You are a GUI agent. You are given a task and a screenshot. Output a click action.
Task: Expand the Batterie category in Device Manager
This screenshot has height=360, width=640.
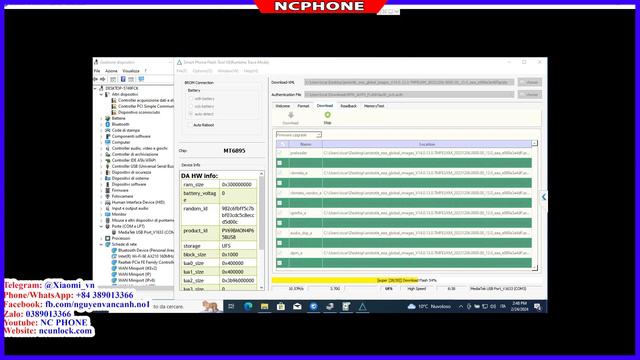pos(101,118)
